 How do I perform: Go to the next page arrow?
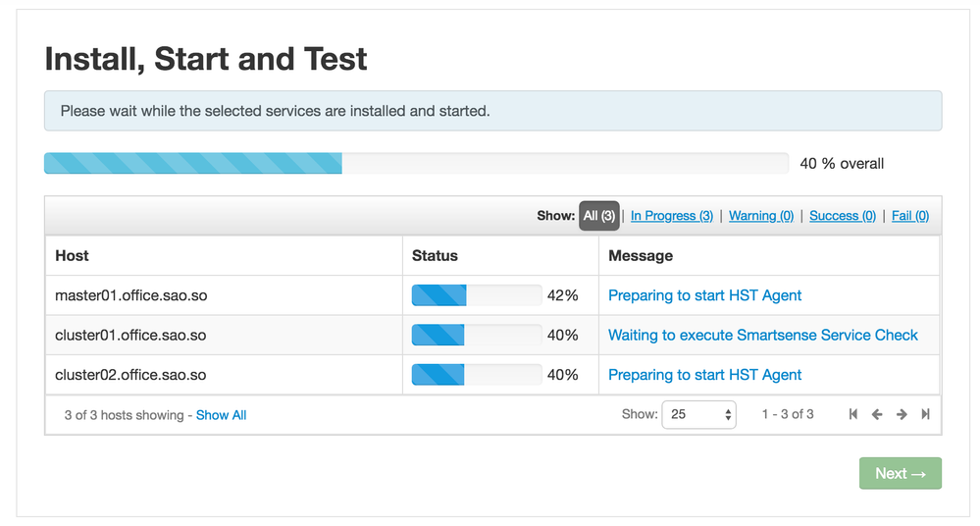coord(902,414)
